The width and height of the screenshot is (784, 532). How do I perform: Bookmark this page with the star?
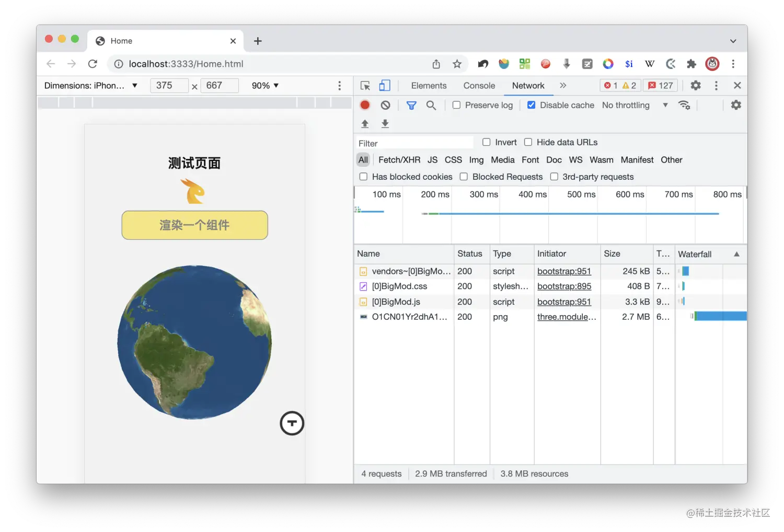(x=457, y=64)
